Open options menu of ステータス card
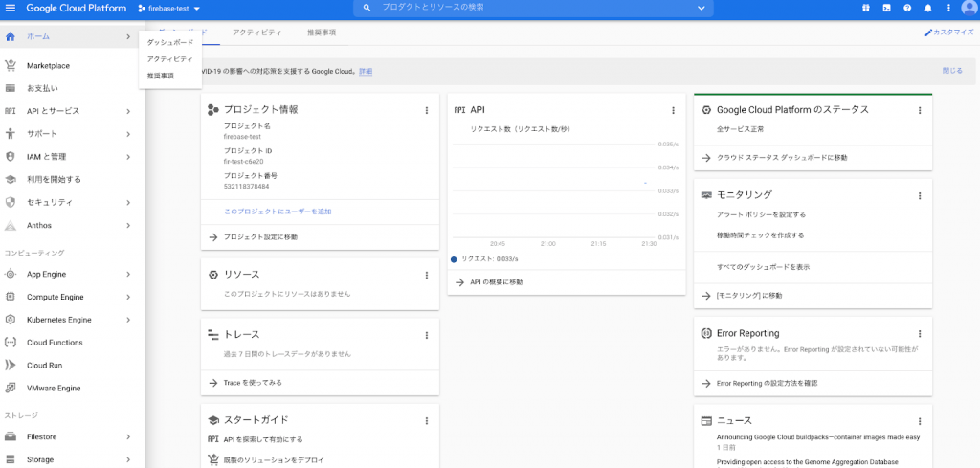The width and height of the screenshot is (980, 468). [x=920, y=111]
